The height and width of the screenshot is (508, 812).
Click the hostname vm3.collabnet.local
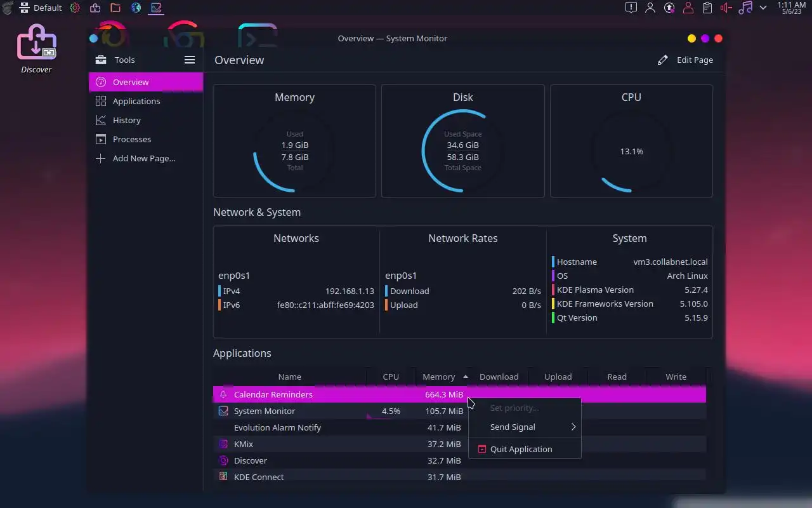671,262
